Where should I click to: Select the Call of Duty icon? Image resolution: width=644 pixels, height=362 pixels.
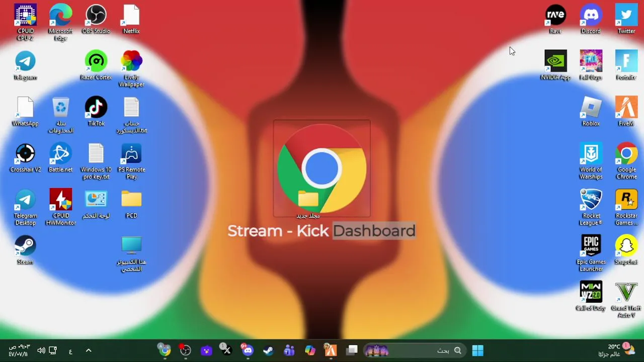click(x=591, y=297)
